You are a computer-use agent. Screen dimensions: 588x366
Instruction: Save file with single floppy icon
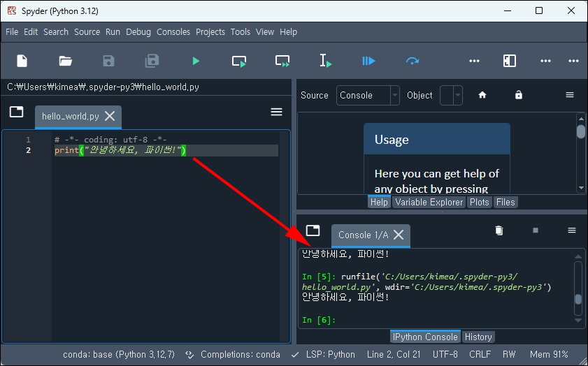pyautogui.click(x=109, y=61)
